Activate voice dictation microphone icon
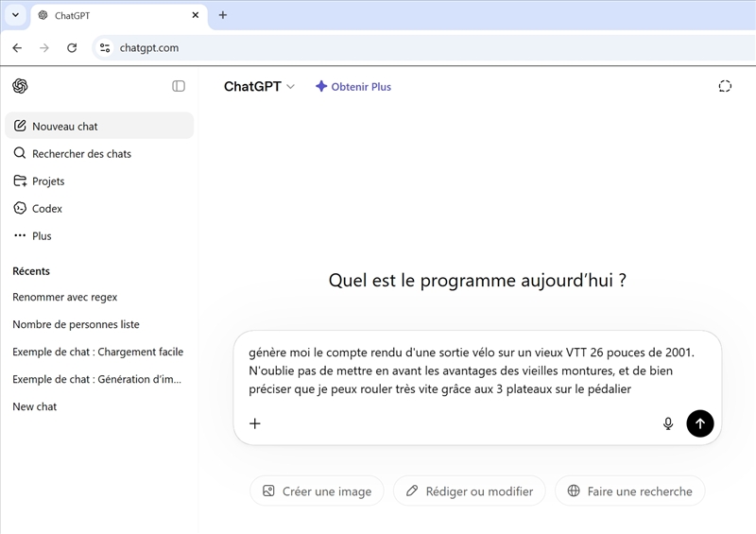 pos(668,423)
